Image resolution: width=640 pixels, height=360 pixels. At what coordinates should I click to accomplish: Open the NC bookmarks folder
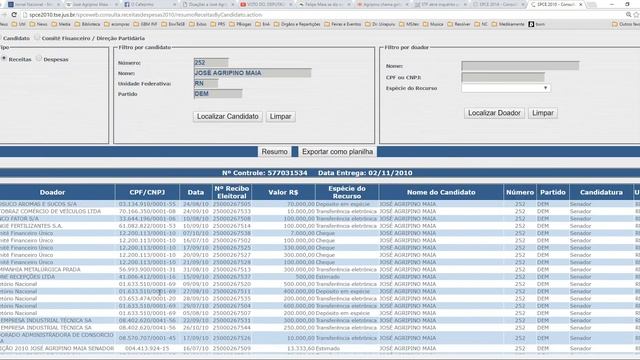pyautogui.click(x=481, y=24)
